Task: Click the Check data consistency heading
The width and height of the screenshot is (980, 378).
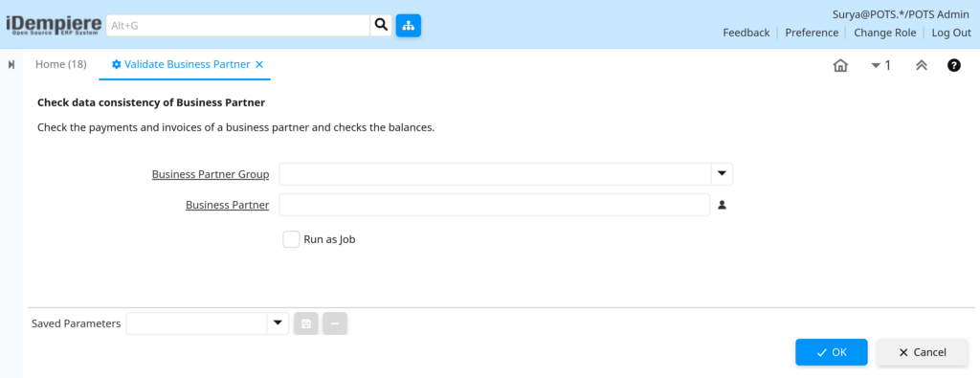Action: (x=151, y=102)
